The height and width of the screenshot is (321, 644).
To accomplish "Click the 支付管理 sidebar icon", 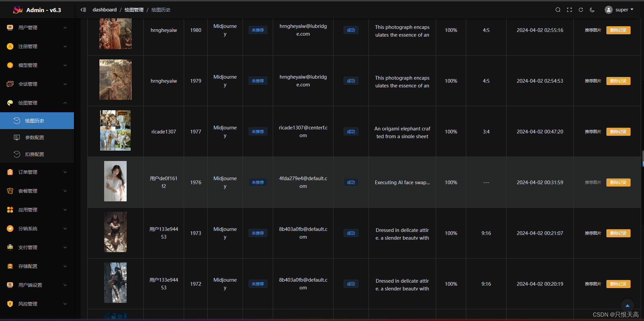I will (x=10, y=247).
